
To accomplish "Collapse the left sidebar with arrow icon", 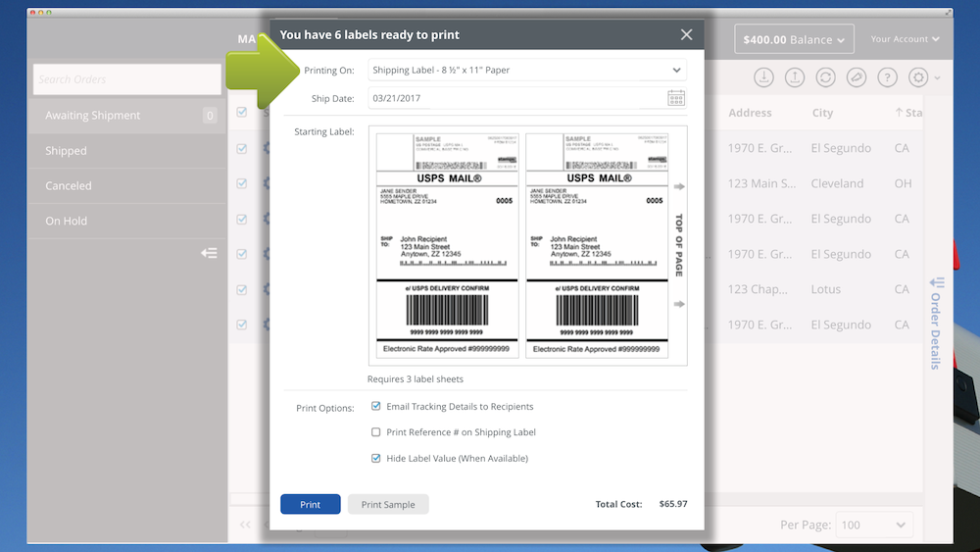I will [209, 253].
